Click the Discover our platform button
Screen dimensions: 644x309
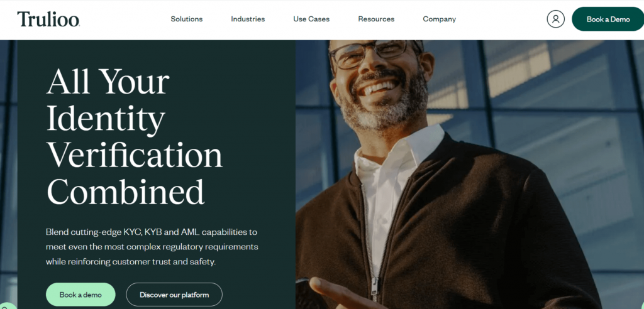(174, 294)
